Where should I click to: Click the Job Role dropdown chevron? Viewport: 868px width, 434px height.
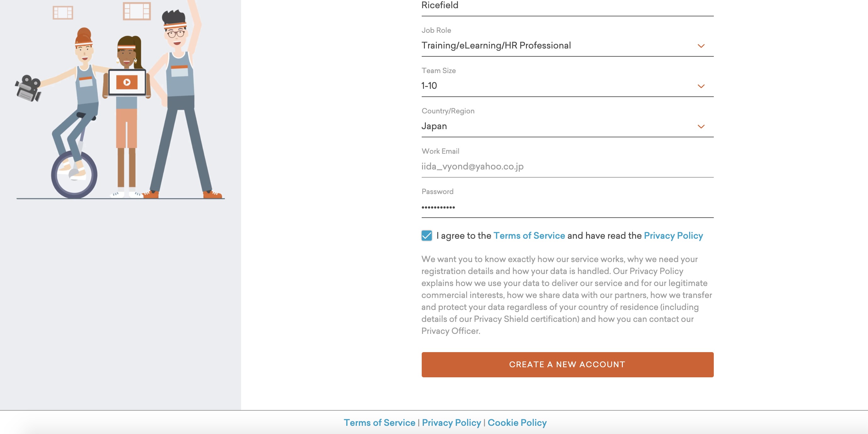coord(701,46)
